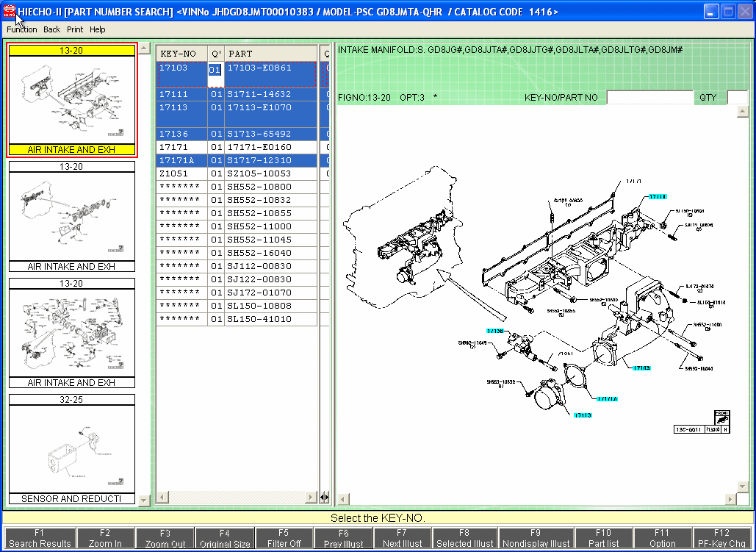756x552 pixels.
Task: Click F5 Filter Off button
Action: pyautogui.click(x=284, y=538)
